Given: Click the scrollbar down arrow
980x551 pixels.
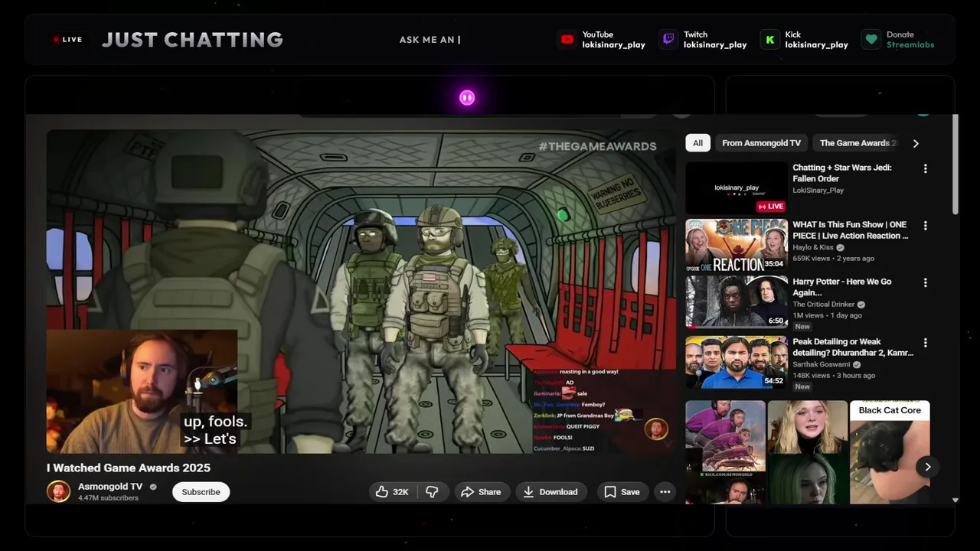Looking at the screenshot, I should (x=955, y=500).
